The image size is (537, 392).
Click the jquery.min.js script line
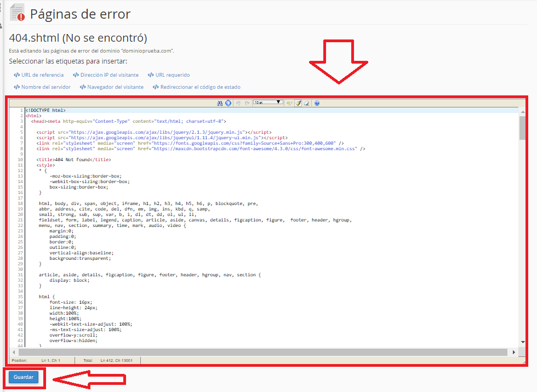154,132
